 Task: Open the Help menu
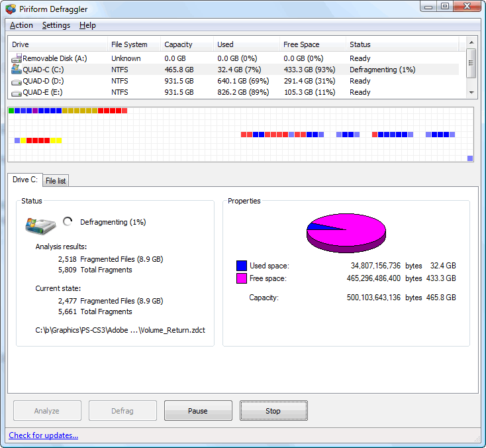(x=87, y=25)
